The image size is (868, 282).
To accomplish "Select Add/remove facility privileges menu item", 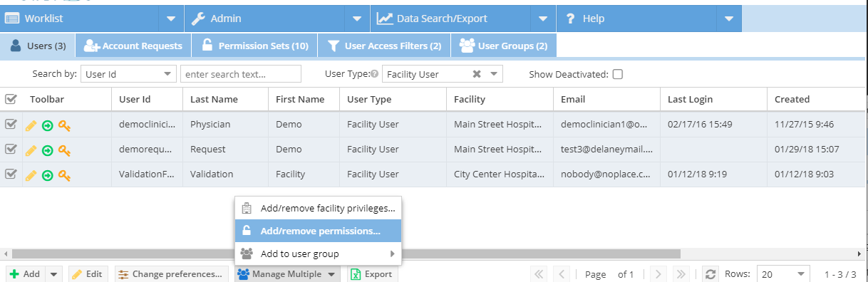I will [318, 208].
